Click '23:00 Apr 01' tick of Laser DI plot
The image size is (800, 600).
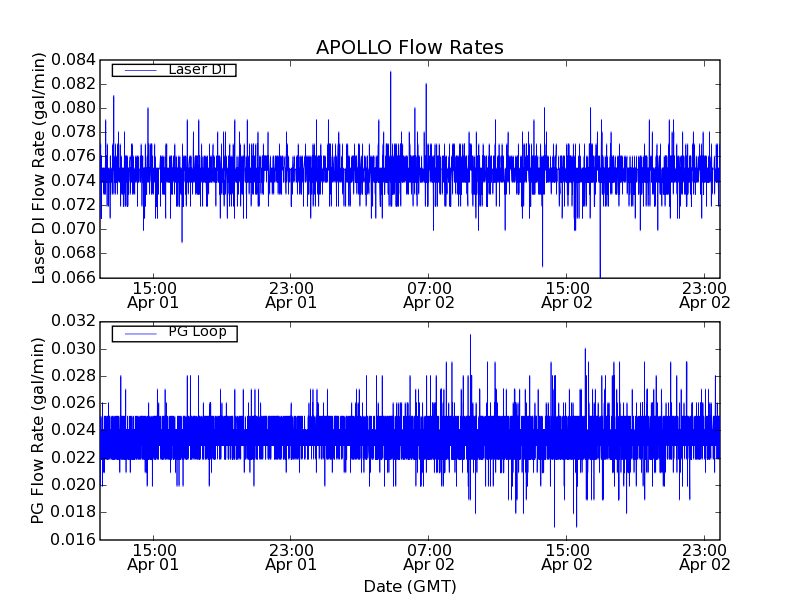[291, 296]
